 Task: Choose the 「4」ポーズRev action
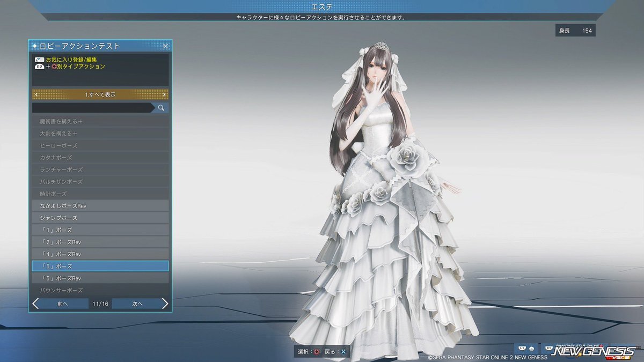pyautogui.click(x=100, y=254)
